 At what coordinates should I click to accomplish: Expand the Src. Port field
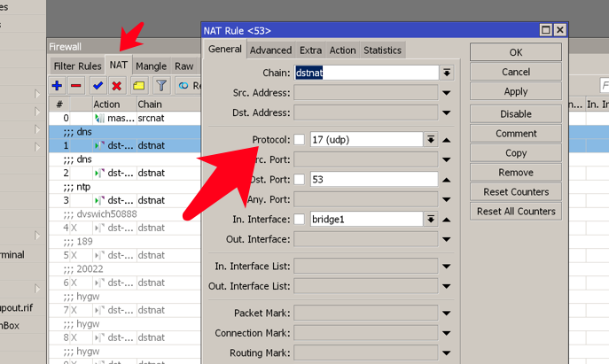click(447, 160)
